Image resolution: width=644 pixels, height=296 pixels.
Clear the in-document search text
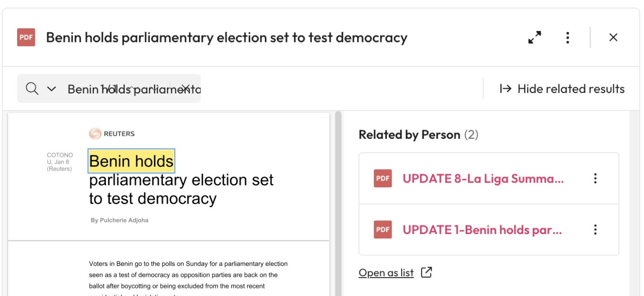point(185,89)
